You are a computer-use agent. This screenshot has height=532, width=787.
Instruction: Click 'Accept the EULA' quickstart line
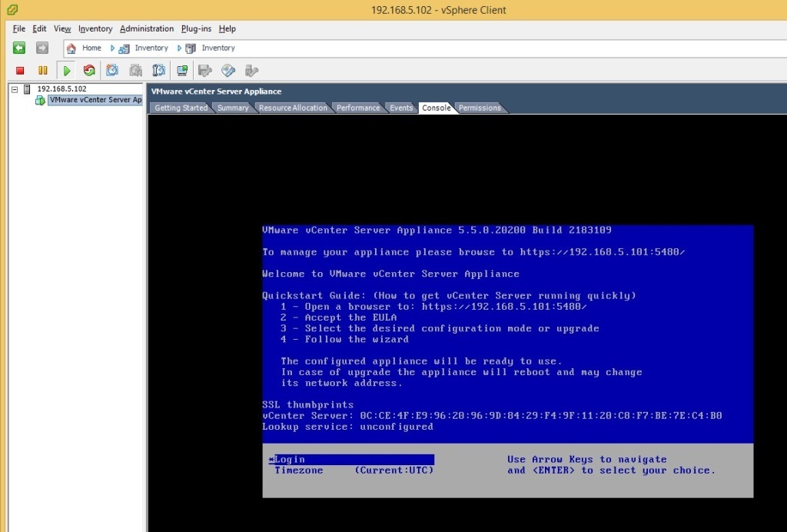pos(339,318)
